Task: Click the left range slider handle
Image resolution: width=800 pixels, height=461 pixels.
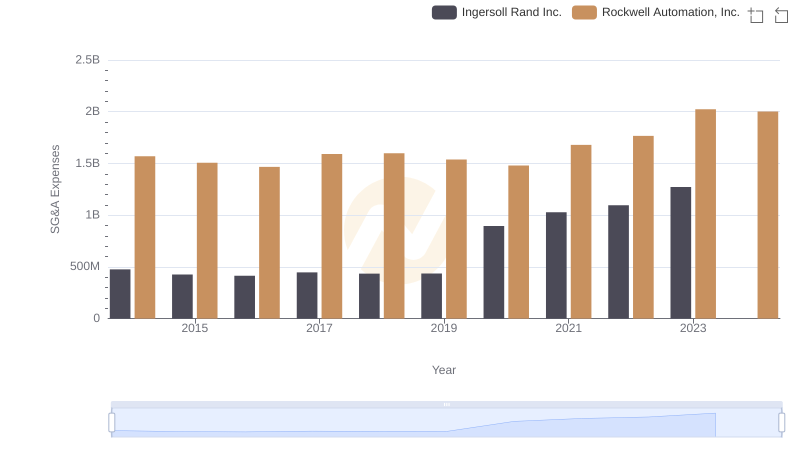Action: (x=112, y=422)
